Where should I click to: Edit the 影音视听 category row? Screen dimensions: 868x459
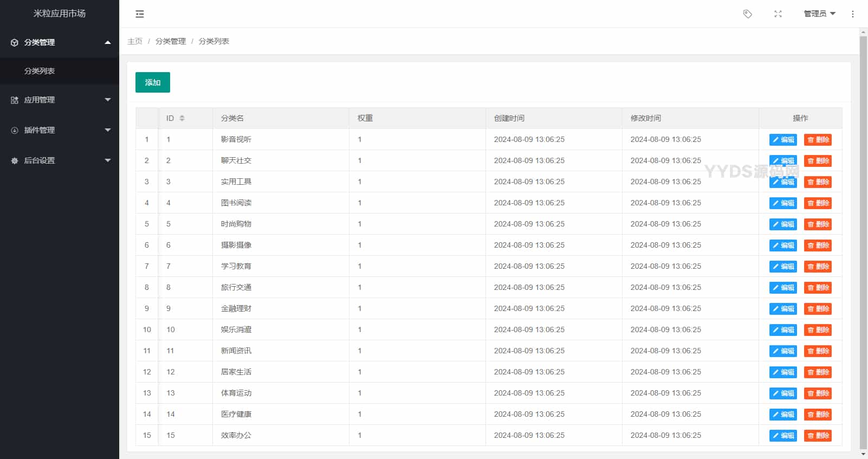click(783, 140)
